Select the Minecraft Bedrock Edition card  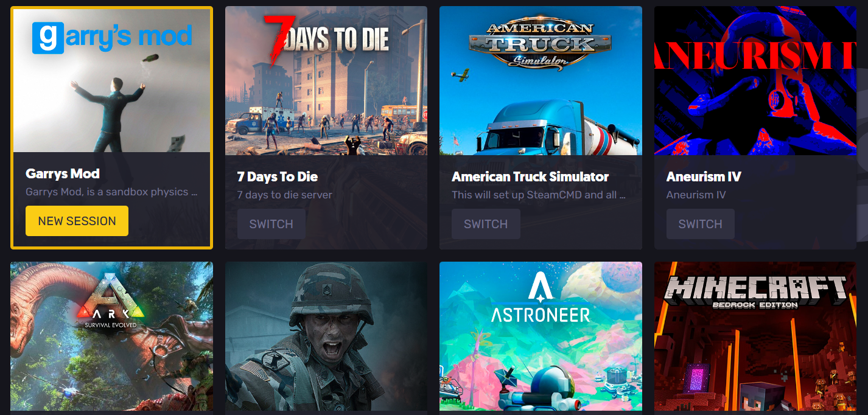[755, 338]
